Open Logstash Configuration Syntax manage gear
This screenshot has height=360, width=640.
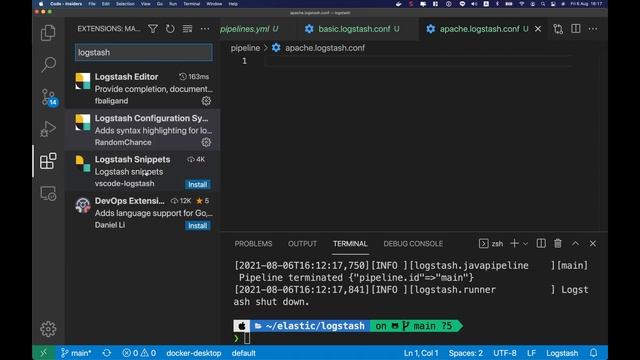tap(206, 142)
